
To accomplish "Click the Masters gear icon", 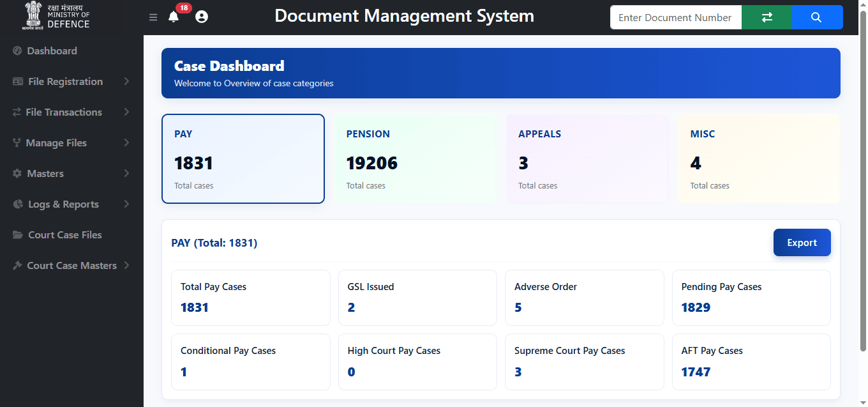I will [17, 173].
